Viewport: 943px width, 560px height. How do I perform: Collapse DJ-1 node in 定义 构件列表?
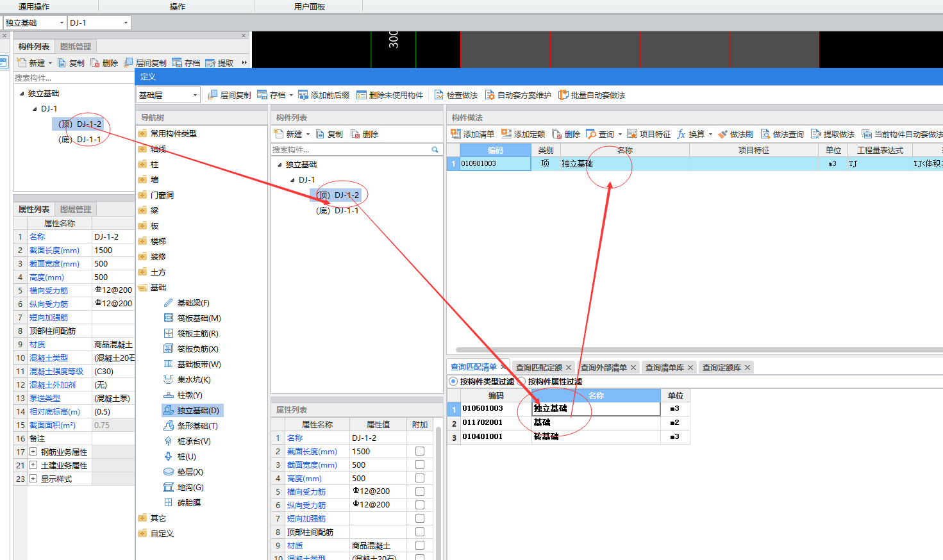click(292, 180)
